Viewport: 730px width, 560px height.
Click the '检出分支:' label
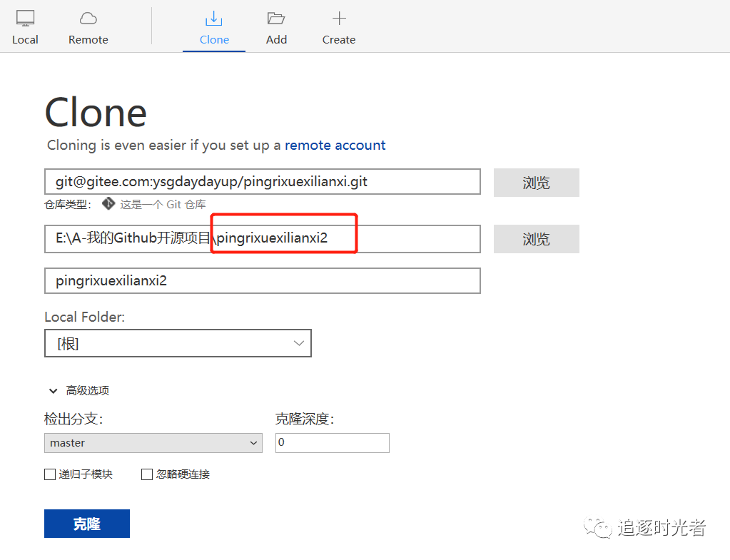73,419
